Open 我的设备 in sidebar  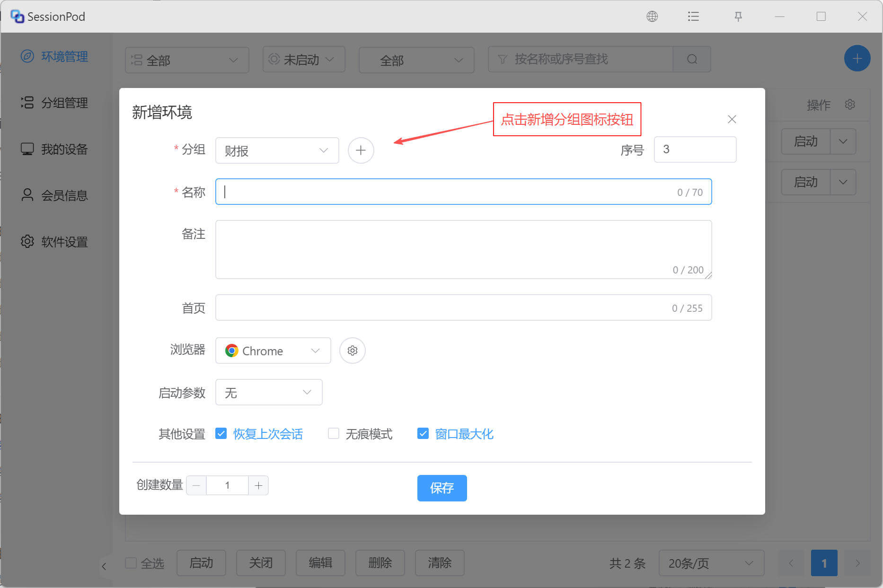(x=55, y=149)
